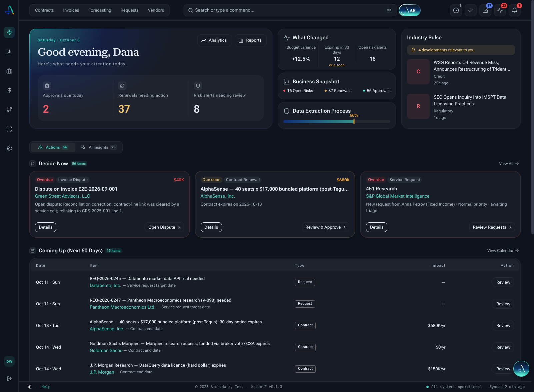This screenshot has width=534, height=392.
Task: Click the Business Snapshot chart icon
Action: 287,82
